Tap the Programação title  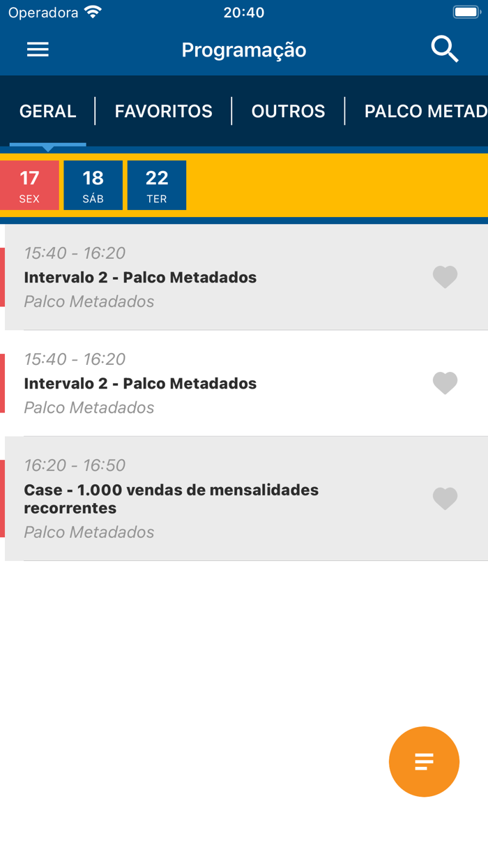click(244, 49)
